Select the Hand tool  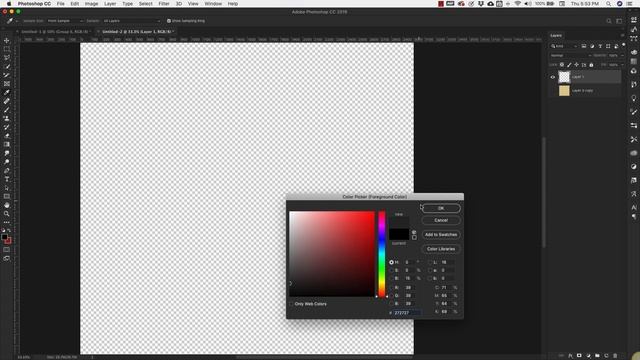[7, 205]
